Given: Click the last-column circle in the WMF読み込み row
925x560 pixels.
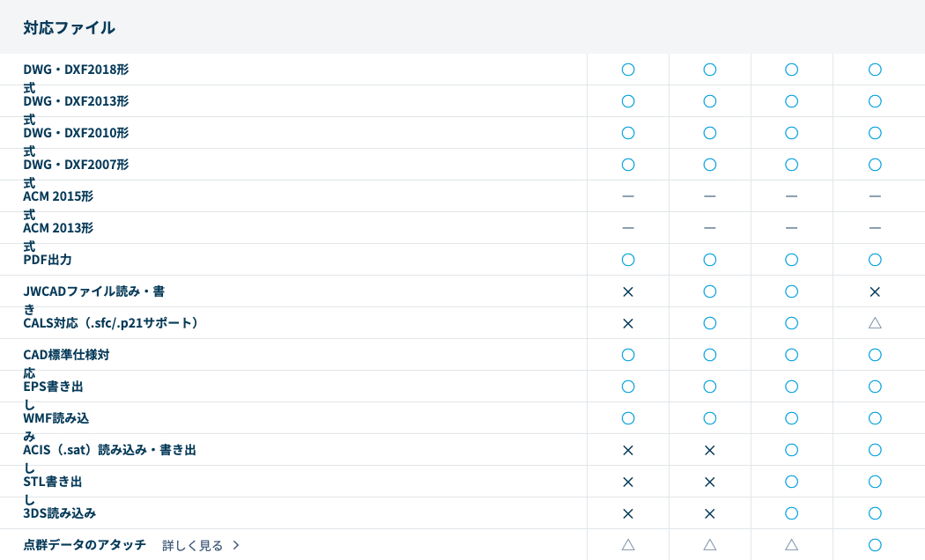Looking at the screenshot, I should click(x=875, y=418).
